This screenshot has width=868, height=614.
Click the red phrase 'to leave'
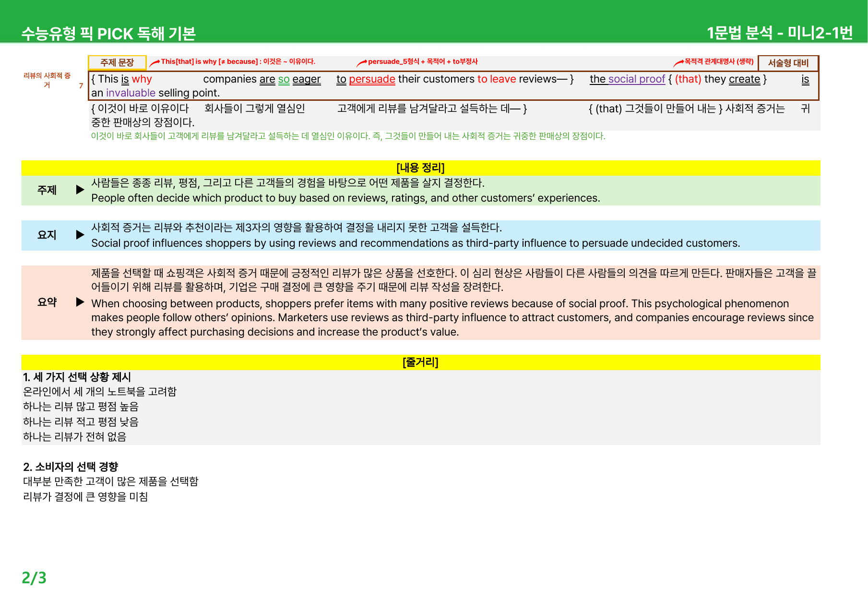497,79
